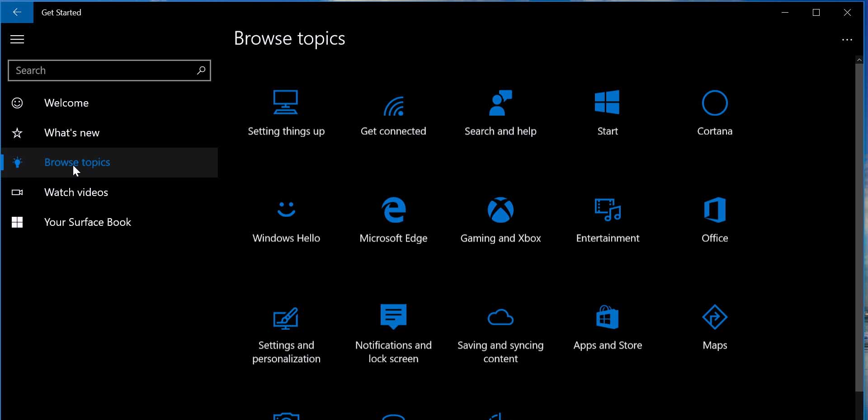The image size is (868, 420).
Task: Open the Cortana topic
Action: point(715,112)
